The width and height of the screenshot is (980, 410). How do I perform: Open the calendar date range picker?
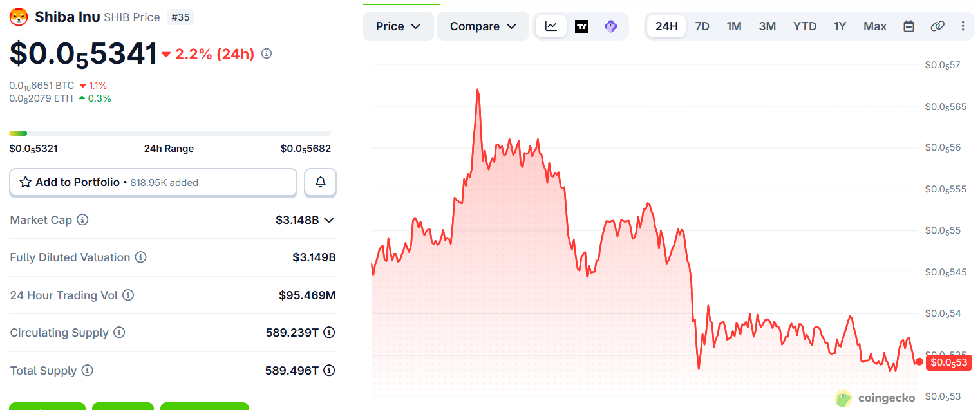[909, 26]
